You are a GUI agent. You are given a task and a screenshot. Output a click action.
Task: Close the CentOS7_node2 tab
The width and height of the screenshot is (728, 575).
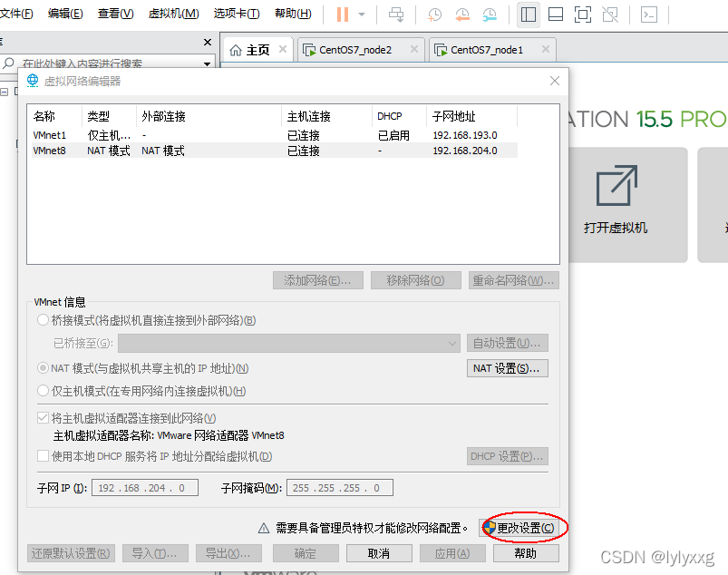click(x=414, y=49)
